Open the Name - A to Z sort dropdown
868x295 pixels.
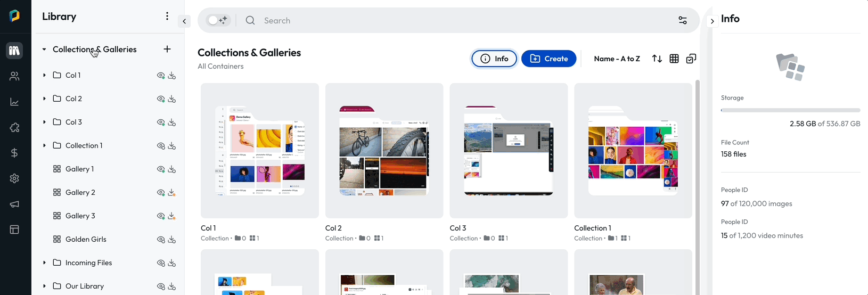(x=617, y=59)
